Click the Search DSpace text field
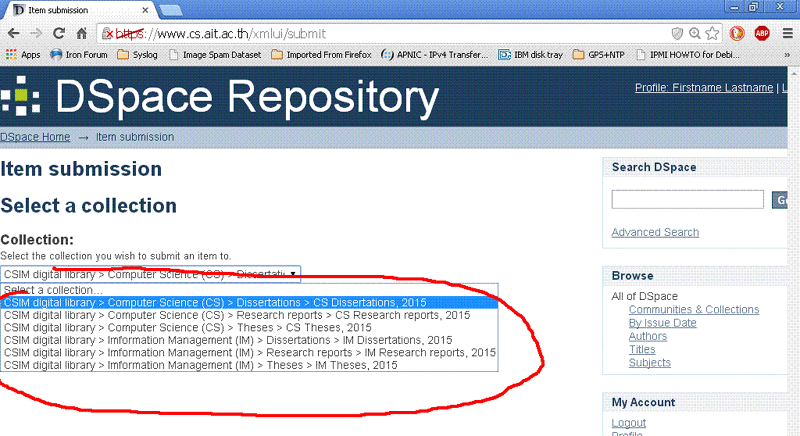Viewport: 800px width, 436px height. [x=687, y=199]
